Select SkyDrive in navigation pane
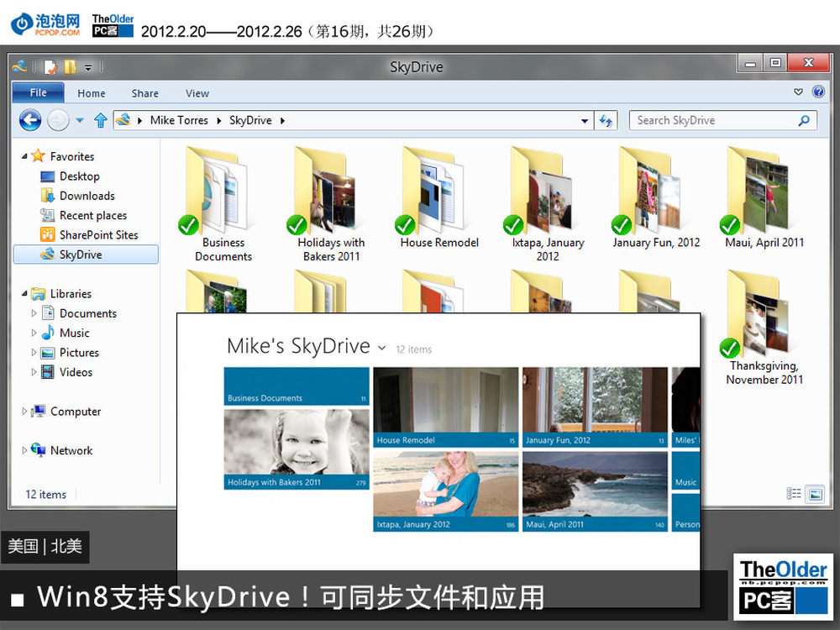This screenshot has width=840, height=630. [86, 255]
